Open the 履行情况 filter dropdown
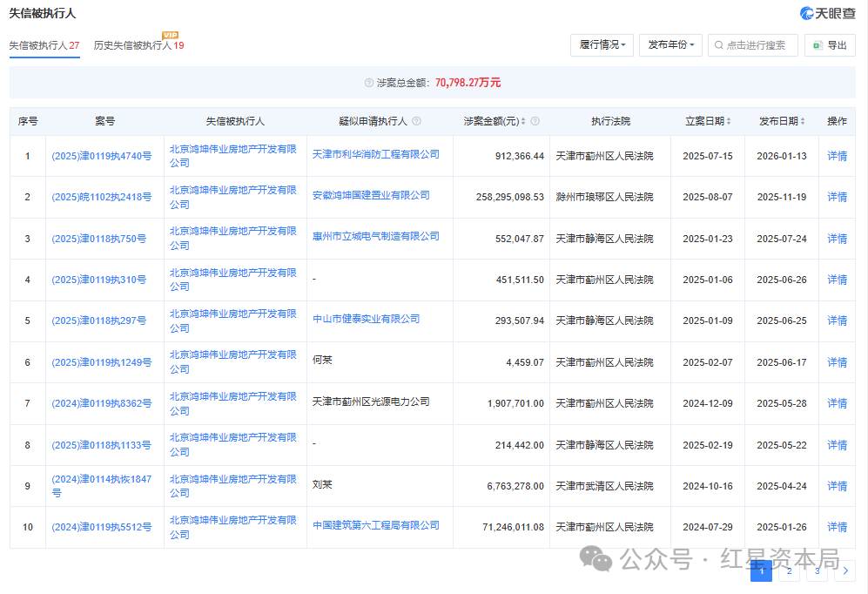The width and height of the screenshot is (868, 594). (602, 45)
